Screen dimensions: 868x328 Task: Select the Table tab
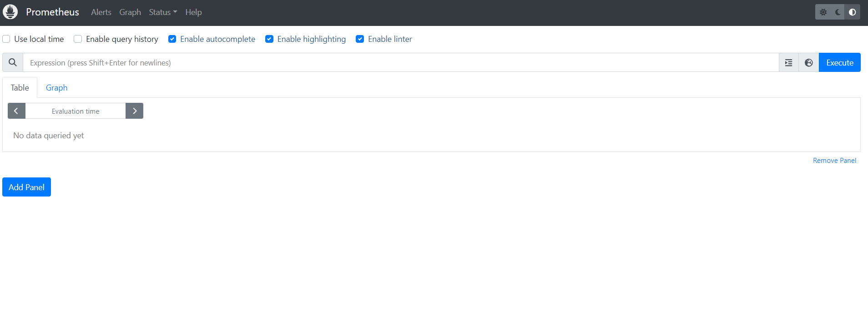pos(20,88)
